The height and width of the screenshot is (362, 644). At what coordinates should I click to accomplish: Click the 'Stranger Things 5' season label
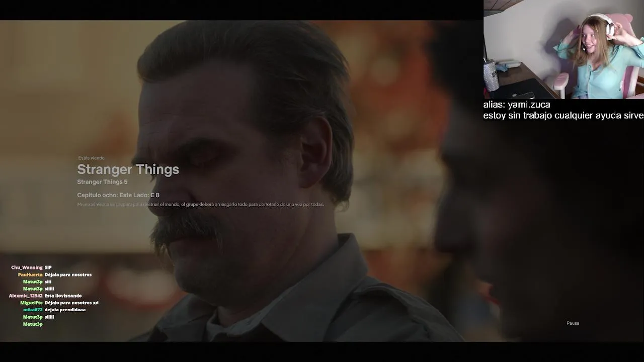102,182
